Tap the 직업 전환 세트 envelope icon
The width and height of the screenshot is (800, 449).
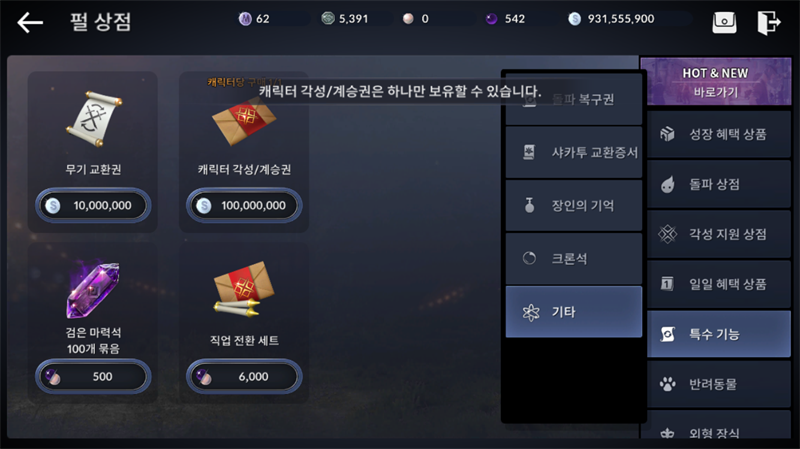tap(244, 290)
